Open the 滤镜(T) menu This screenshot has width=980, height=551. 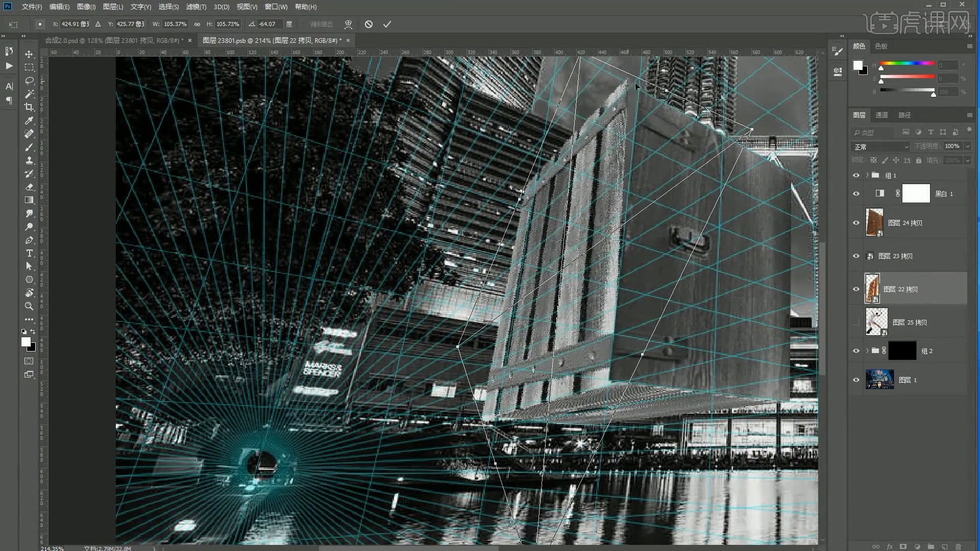[x=196, y=7]
